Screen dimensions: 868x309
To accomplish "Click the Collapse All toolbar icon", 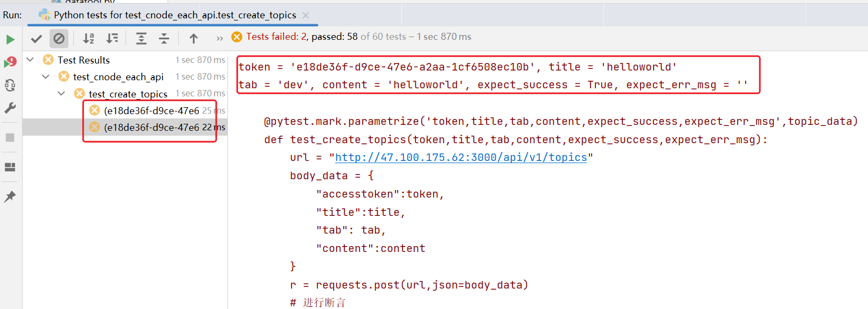I will [164, 38].
